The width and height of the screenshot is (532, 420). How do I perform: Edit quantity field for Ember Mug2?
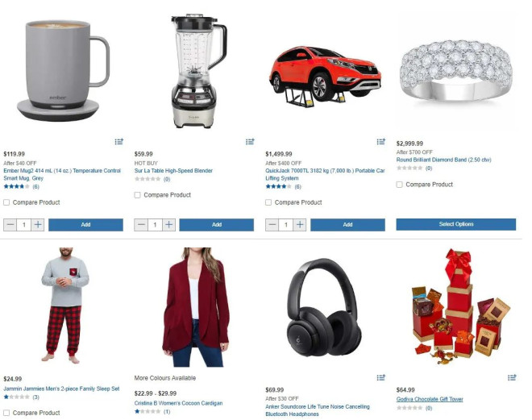24,225
